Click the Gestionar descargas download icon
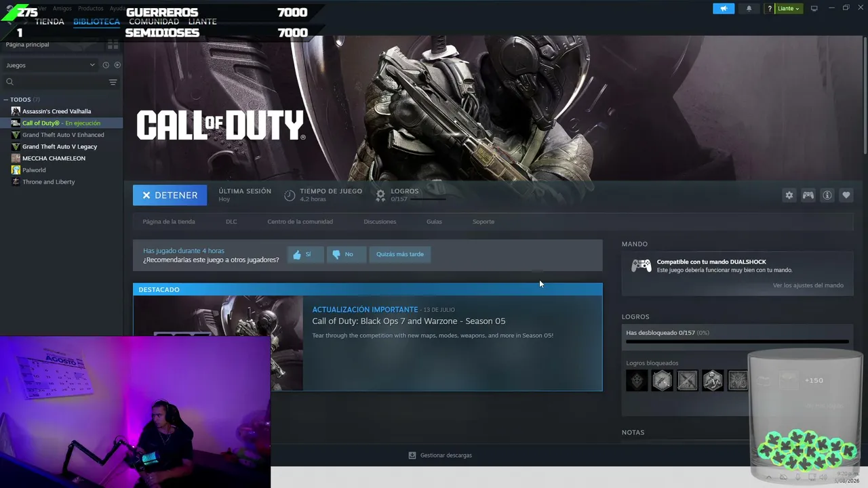The width and height of the screenshot is (868, 488). click(x=412, y=455)
